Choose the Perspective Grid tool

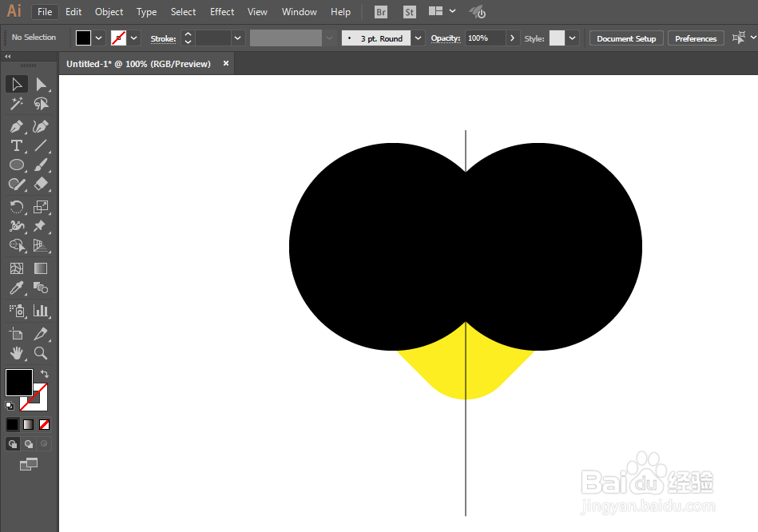pyautogui.click(x=41, y=245)
